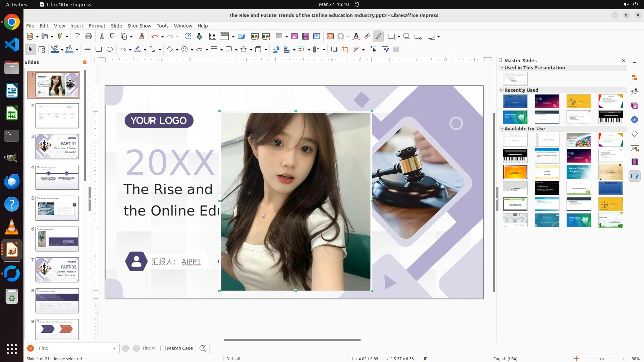The height and width of the screenshot is (362, 644).
Task: Open the Find history dropdown arrow
Action: click(x=114, y=348)
